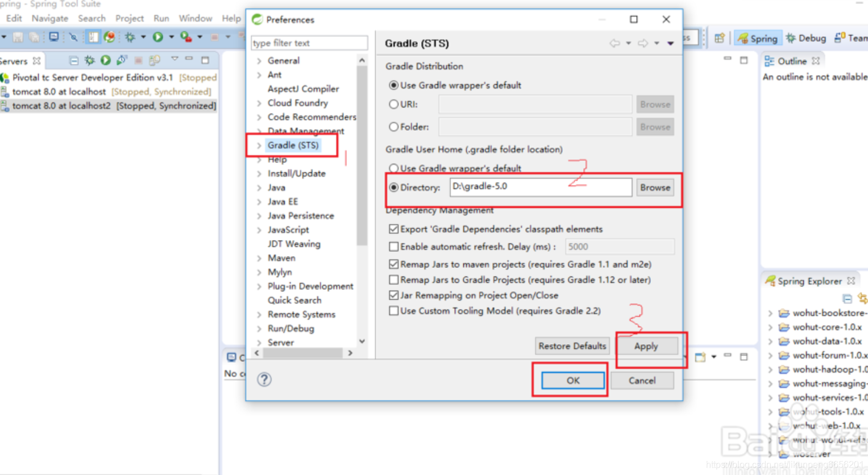Open the Servers view menu triangle
The width and height of the screenshot is (868, 475).
pyautogui.click(x=175, y=59)
